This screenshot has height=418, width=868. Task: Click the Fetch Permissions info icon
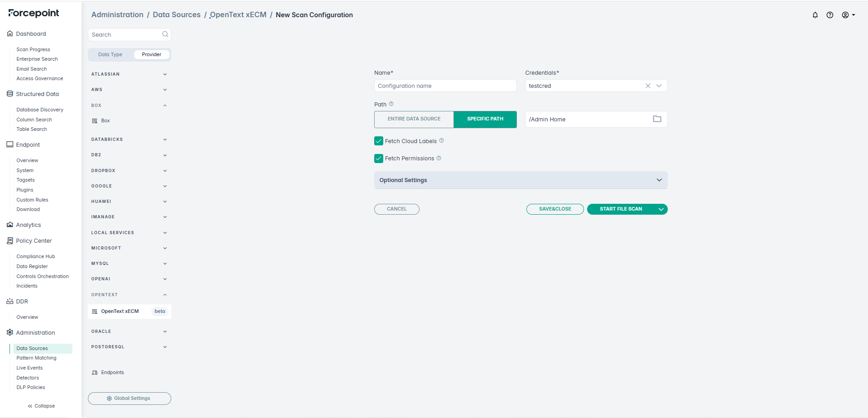pyautogui.click(x=439, y=159)
